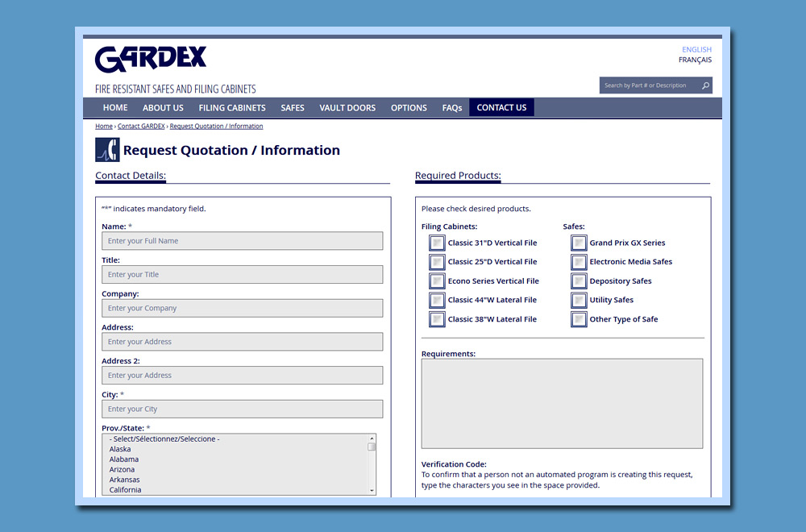Click the Contact GARDEX breadcrumb link
The width and height of the screenshot is (806, 532).
click(x=141, y=127)
